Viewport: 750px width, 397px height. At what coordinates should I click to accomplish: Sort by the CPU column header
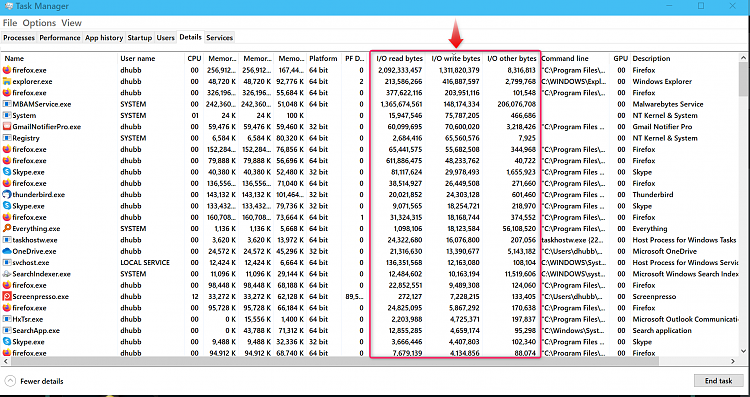click(x=194, y=58)
